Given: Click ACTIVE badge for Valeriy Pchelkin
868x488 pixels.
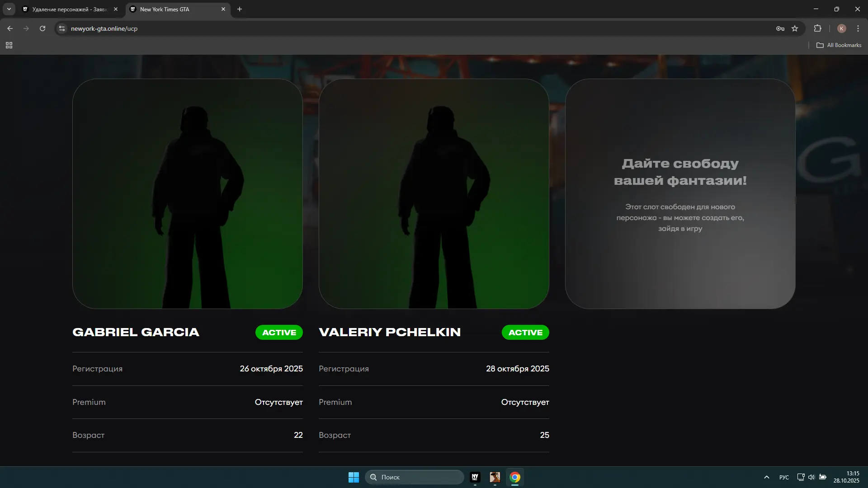Looking at the screenshot, I should (x=525, y=333).
